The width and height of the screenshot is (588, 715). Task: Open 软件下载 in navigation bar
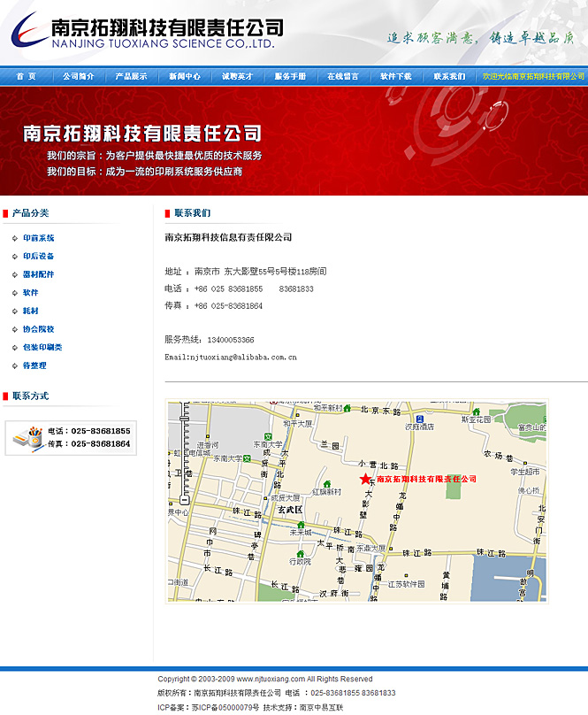(x=395, y=76)
